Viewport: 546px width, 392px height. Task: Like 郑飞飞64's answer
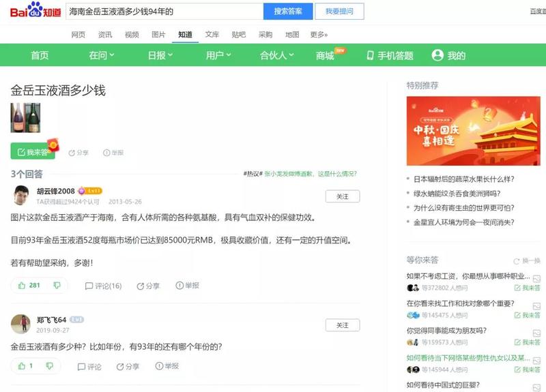(22, 366)
